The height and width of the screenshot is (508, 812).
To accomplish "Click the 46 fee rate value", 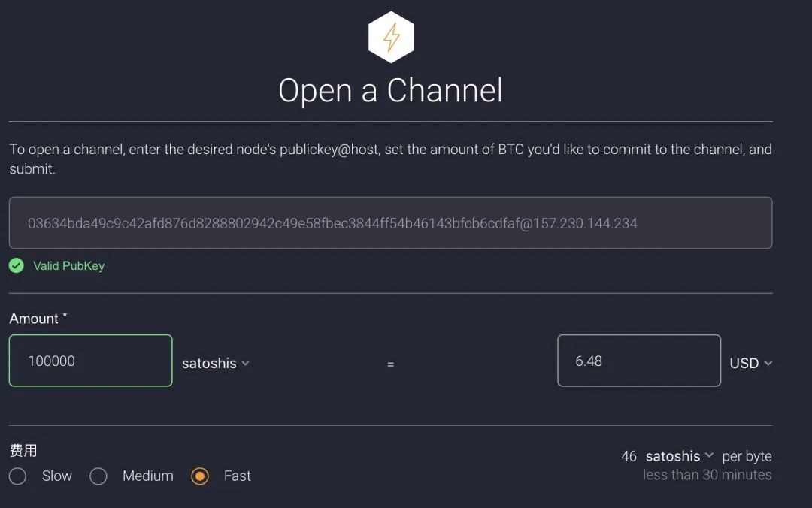I will pyautogui.click(x=629, y=456).
